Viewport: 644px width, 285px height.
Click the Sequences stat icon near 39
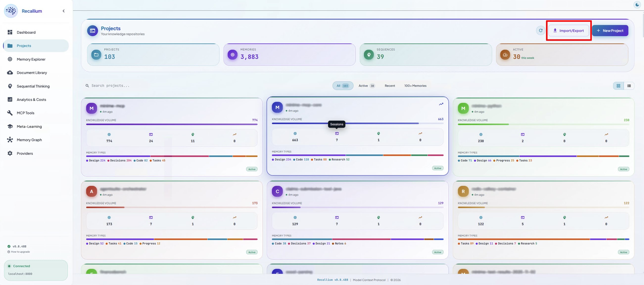369,54
